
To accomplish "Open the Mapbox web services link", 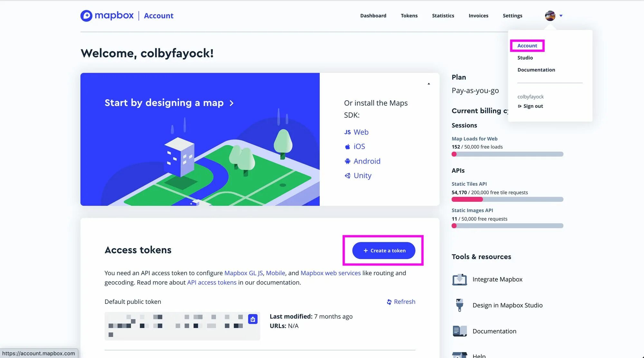I will 330,273.
